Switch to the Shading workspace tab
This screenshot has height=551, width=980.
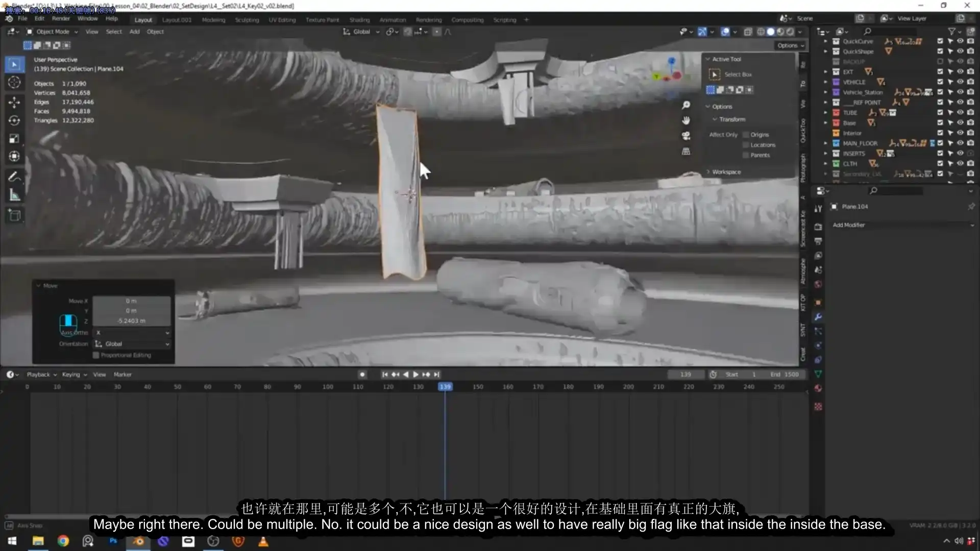[360, 19]
